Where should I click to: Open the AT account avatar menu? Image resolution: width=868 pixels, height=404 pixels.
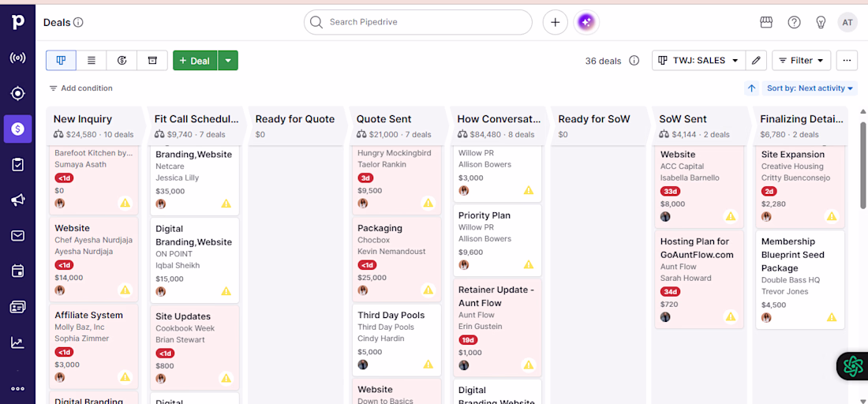(x=847, y=22)
